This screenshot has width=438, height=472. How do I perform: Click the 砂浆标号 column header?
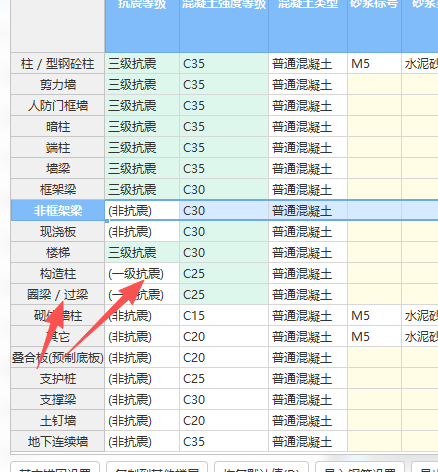point(375,26)
